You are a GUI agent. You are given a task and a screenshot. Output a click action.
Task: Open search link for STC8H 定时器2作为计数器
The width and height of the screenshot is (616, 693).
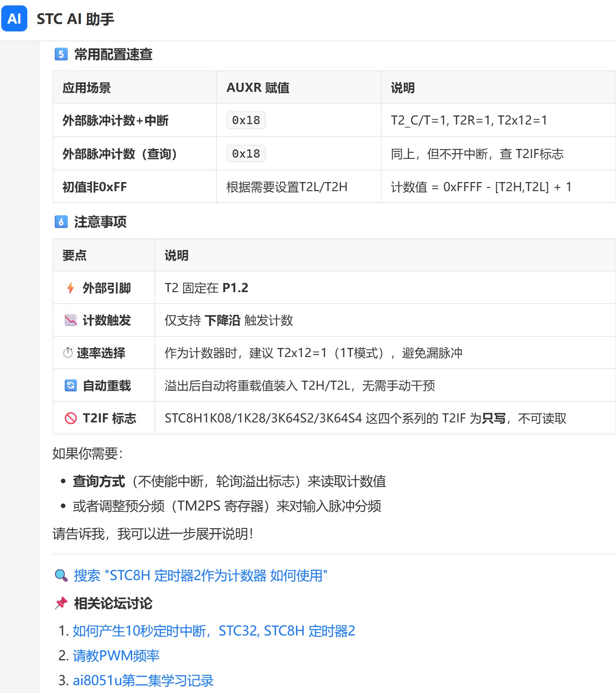tap(200, 575)
